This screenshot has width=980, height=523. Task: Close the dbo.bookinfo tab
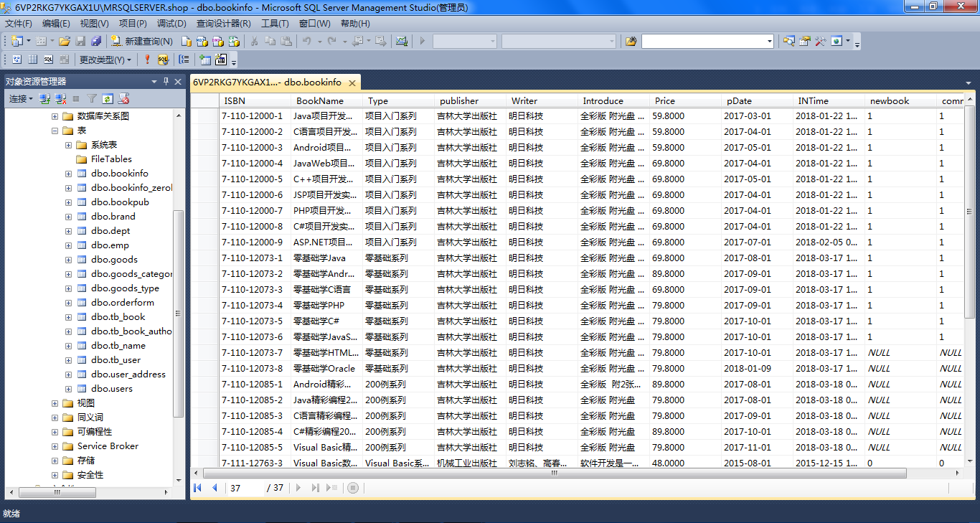pos(352,83)
